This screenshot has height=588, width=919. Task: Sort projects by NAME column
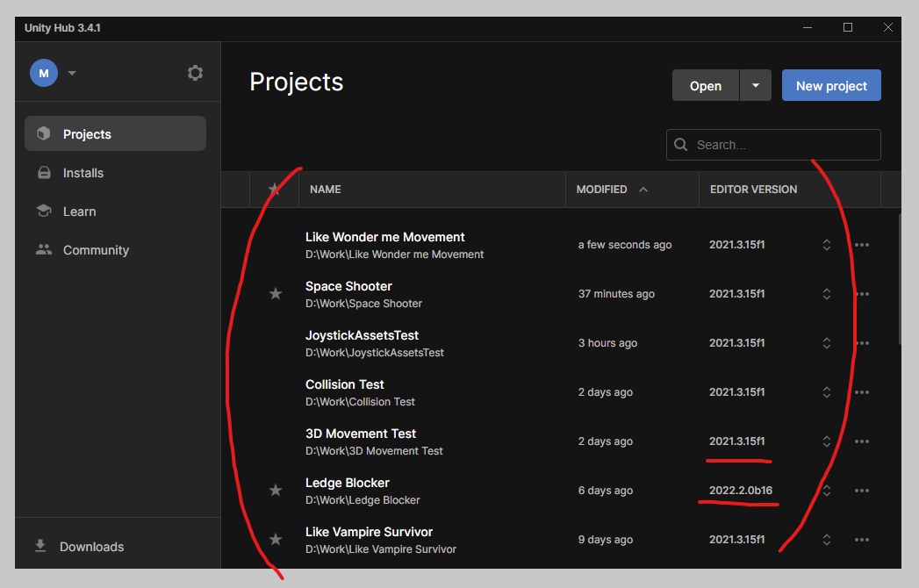click(326, 190)
